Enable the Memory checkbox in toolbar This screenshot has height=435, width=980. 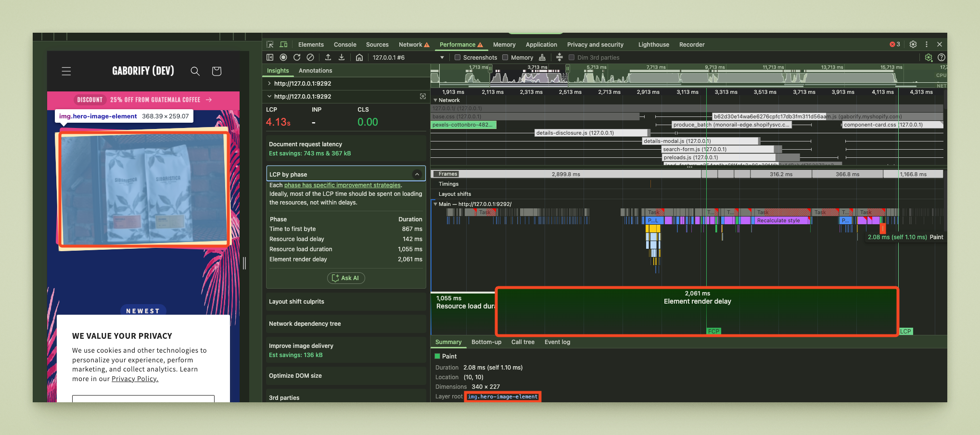pos(505,57)
